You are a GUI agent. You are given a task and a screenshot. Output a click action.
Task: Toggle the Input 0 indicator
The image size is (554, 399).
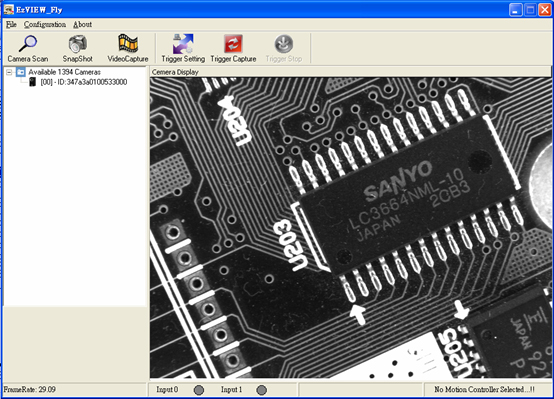pos(199,390)
